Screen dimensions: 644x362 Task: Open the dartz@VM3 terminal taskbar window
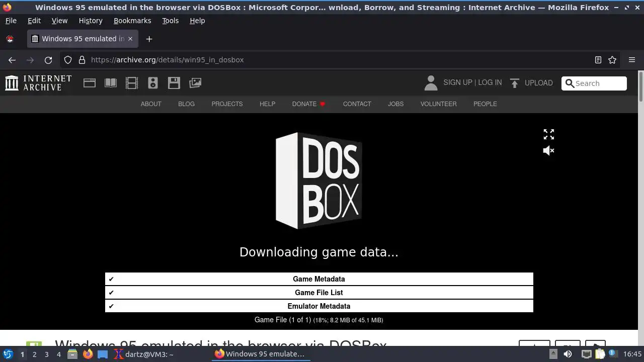(x=144, y=354)
